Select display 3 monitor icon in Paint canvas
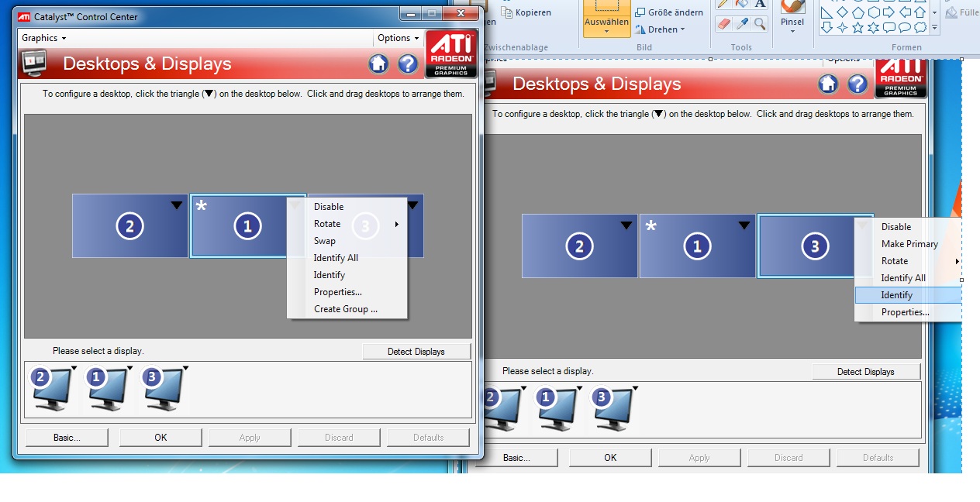The width and height of the screenshot is (980, 502). click(x=612, y=409)
